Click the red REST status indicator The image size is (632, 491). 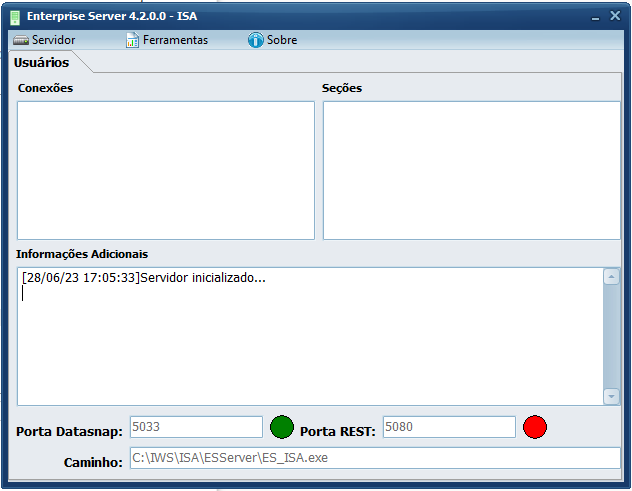point(535,428)
